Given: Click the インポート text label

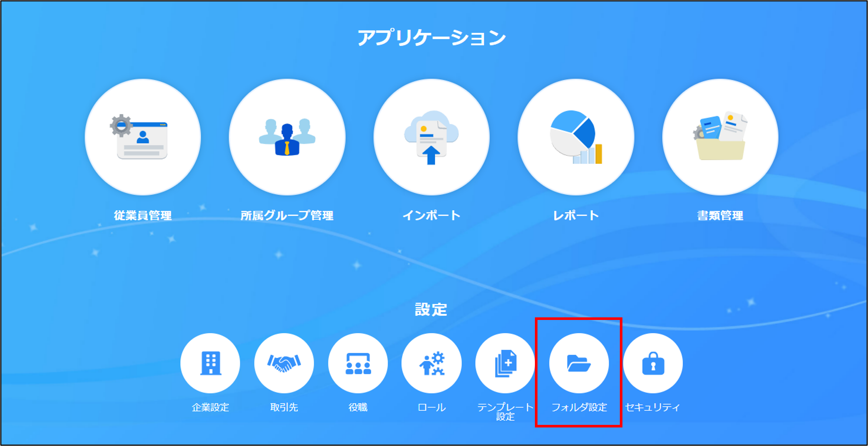Looking at the screenshot, I should click(431, 215).
